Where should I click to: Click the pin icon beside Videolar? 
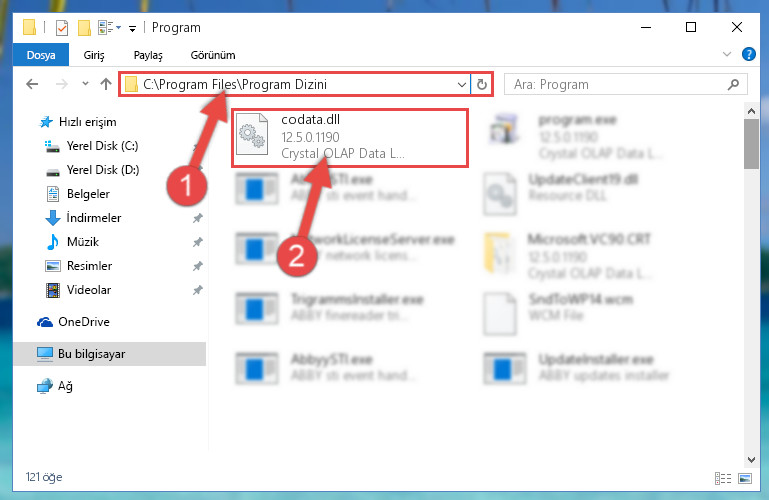pyautogui.click(x=197, y=290)
